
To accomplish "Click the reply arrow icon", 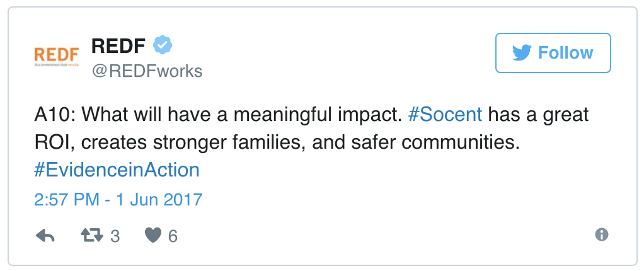I will click(x=45, y=236).
